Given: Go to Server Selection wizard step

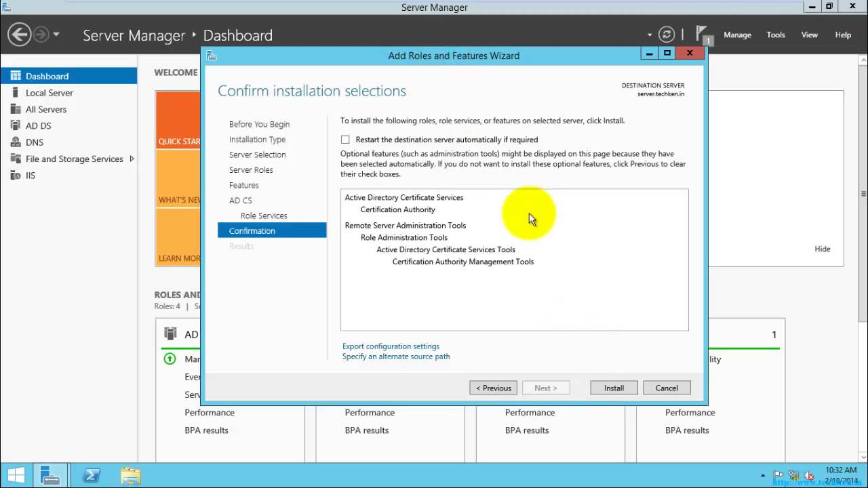Looking at the screenshot, I should coord(257,155).
